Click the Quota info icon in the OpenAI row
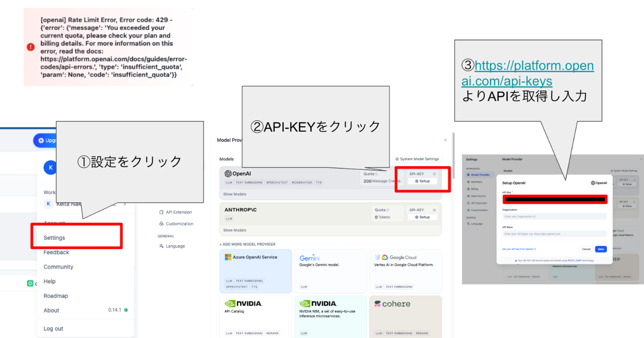This screenshot has width=644, height=338. pos(376,174)
